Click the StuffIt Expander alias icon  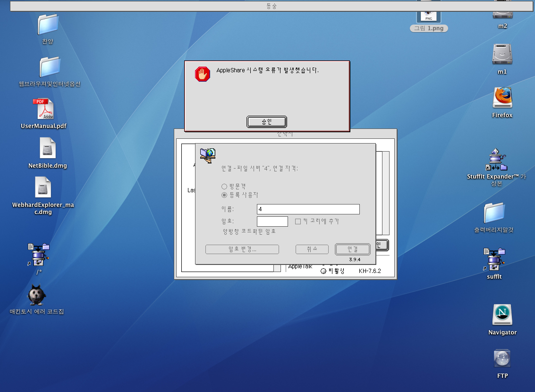click(x=496, y=161)
